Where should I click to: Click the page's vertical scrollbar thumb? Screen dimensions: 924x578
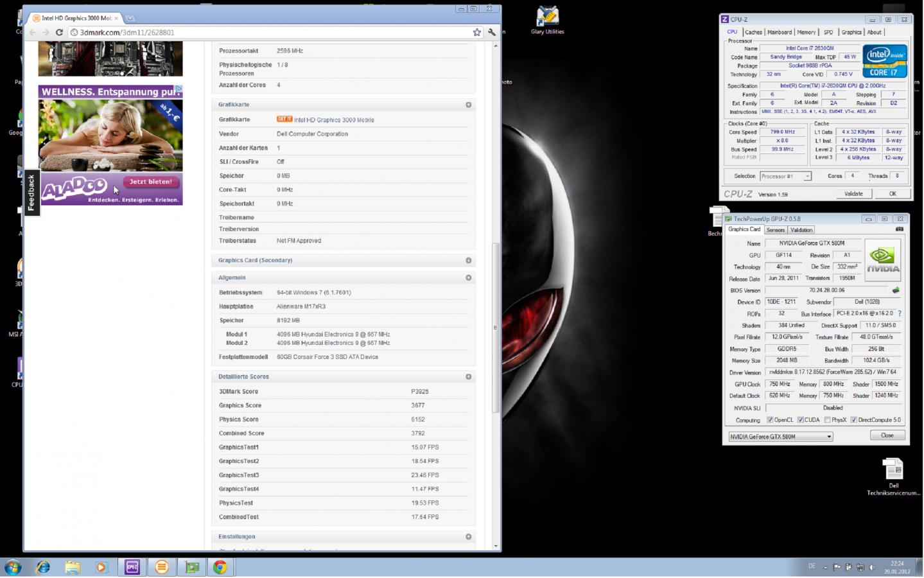(495, 328)
